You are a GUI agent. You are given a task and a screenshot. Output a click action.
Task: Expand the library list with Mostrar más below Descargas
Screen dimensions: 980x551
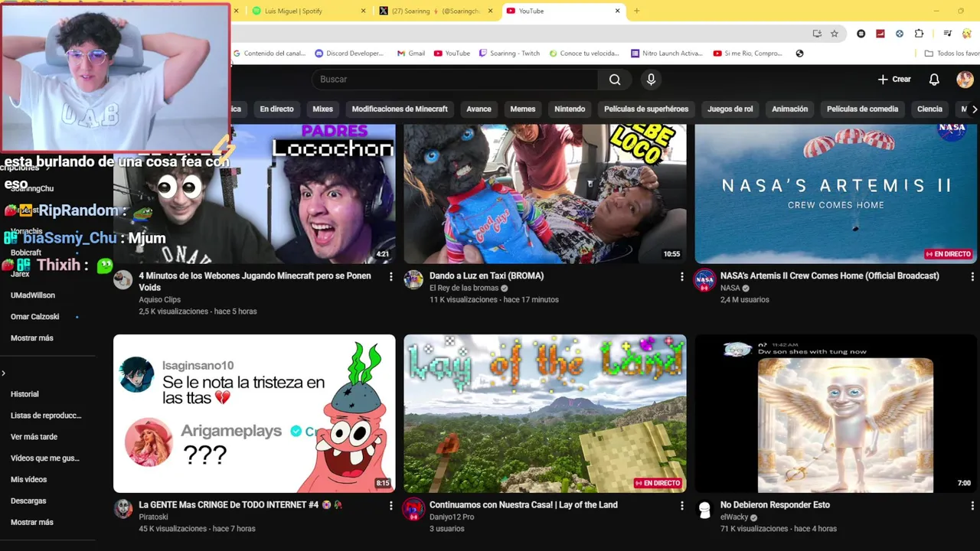[32, 522]
